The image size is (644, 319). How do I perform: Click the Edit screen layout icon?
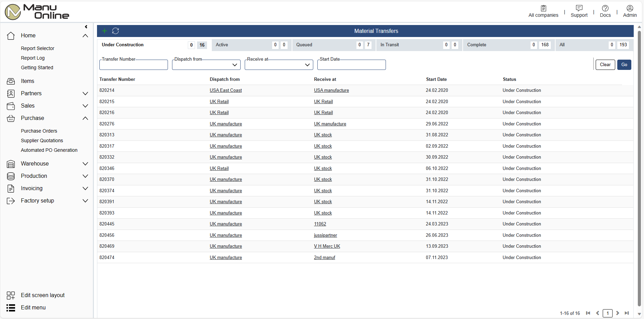(11, 295)
